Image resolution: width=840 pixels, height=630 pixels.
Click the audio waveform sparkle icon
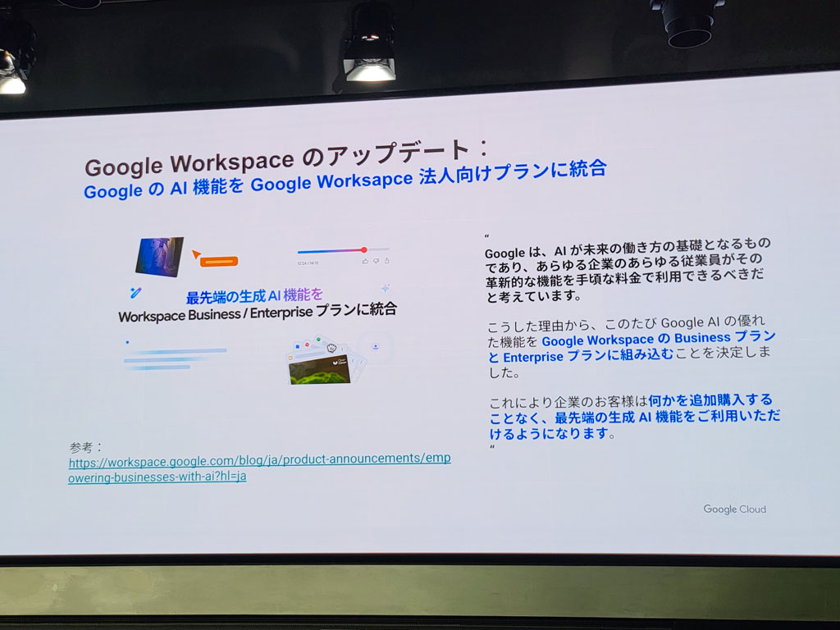(x=386, y=289)
